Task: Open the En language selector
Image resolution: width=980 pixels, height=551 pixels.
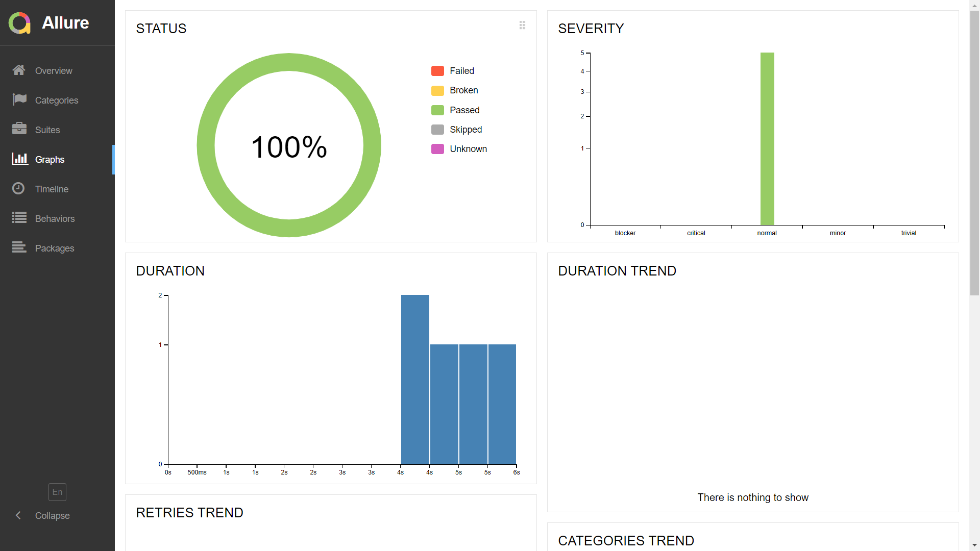Action: [57, 492]
